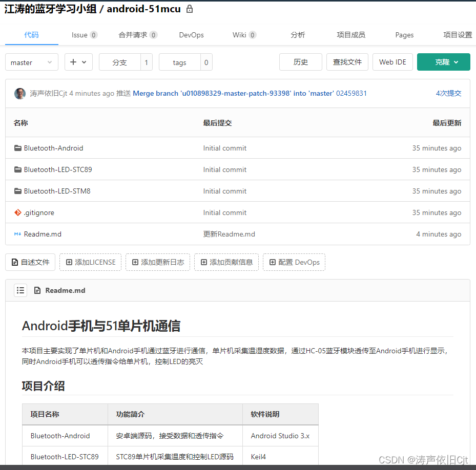476x470 pixels.
Task: Open the 4次提交 commits link
Action: (449, 94)
